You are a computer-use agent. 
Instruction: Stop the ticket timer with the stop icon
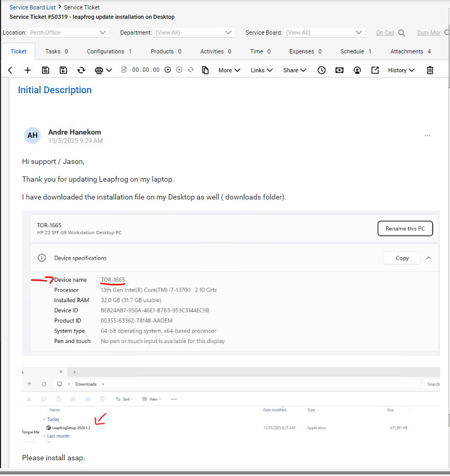pos(179,70)
